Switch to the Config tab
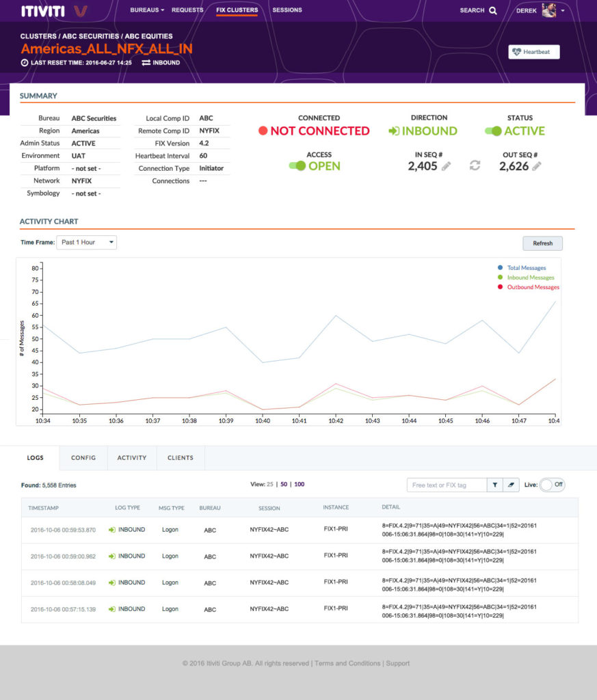The image size is (597, 700). point(83,457)
